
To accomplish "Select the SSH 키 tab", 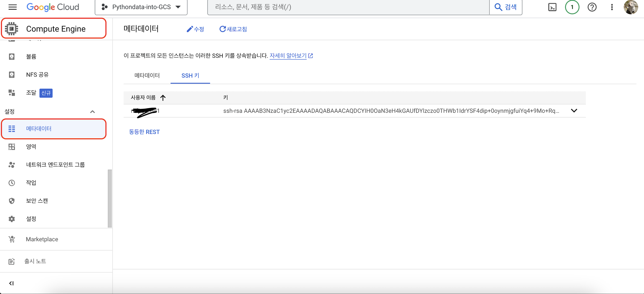I will [x=190, y=75].
